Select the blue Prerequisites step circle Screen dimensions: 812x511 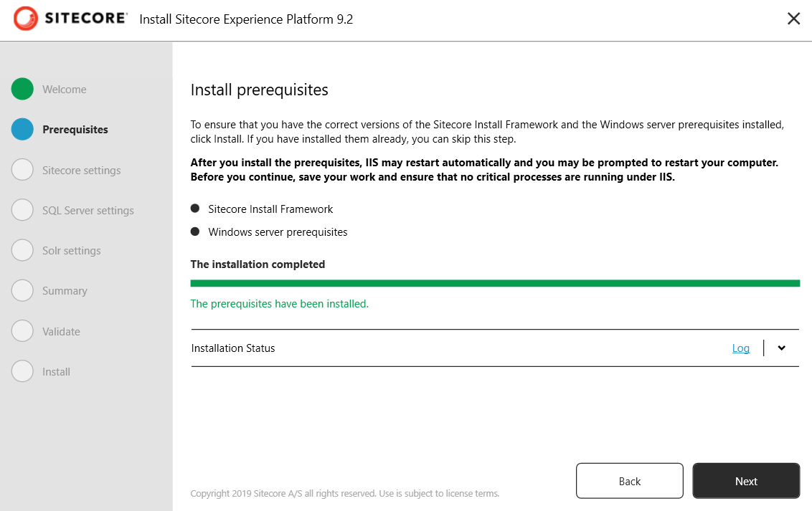point(22,129)
